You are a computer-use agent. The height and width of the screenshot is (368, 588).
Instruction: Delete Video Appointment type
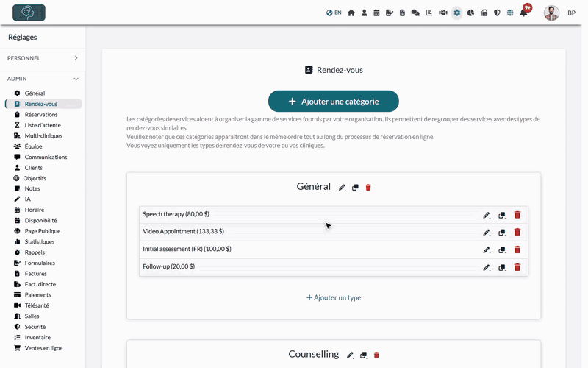(x=517, y=232)
